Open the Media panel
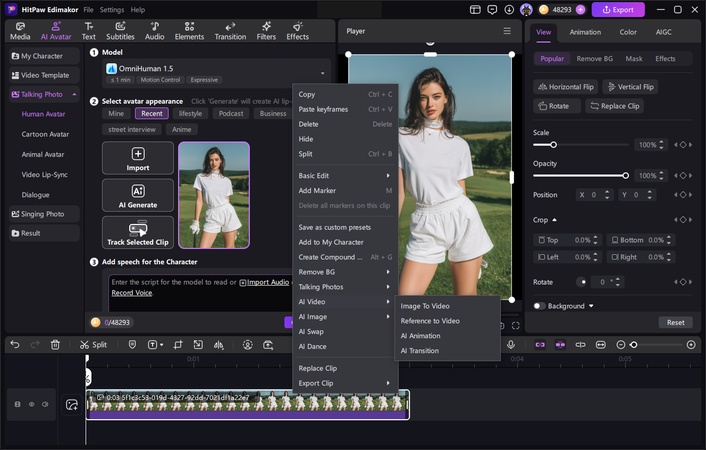This screenshot has width=706, height=450. click(20, 31)
